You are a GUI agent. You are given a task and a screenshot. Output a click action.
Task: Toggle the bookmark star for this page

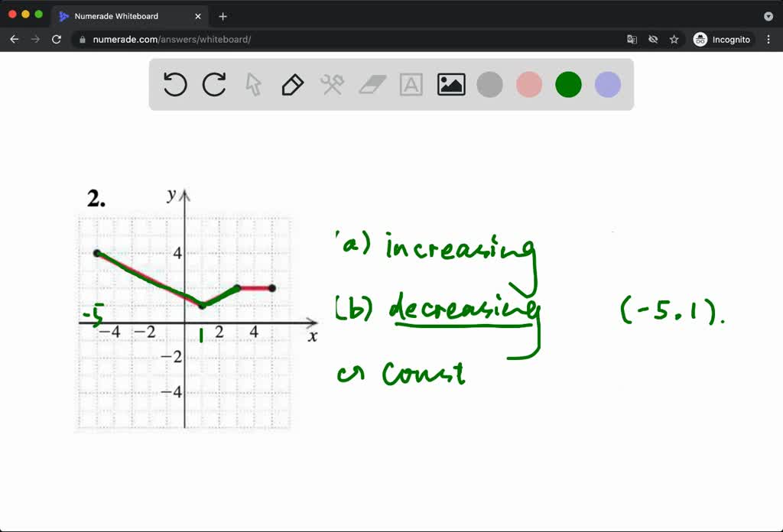674,39
